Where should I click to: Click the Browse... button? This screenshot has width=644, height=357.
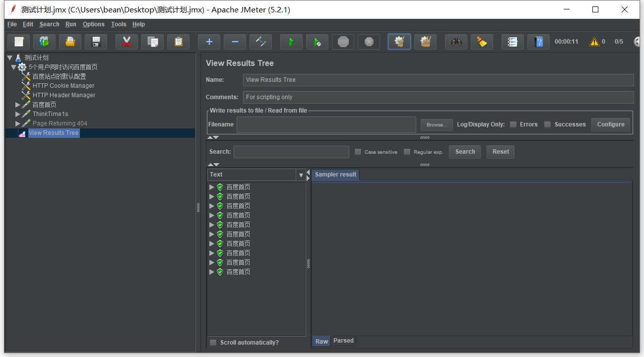pyautogui.click(x=437, y=124)
